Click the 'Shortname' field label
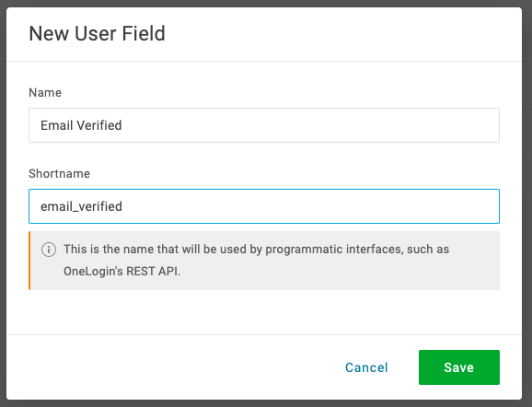The image size is (532, 407). pyautogui.click(x=60, y=173)
